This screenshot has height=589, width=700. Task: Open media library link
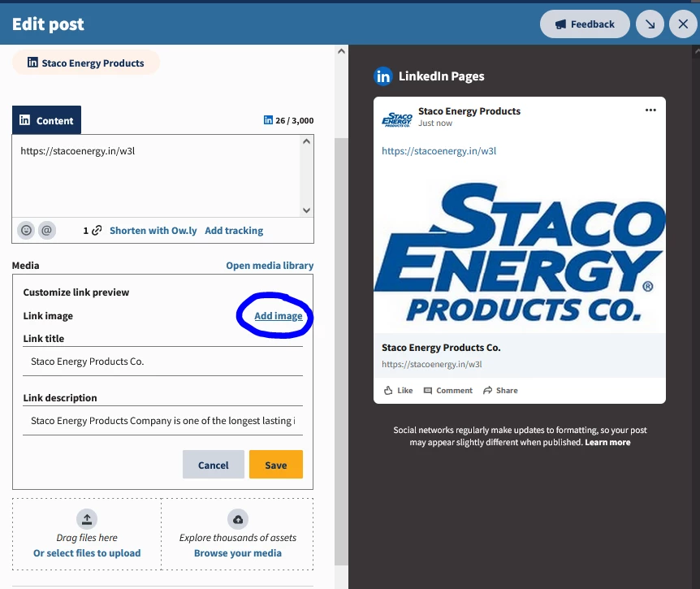pyautogui.click(x=270, y=265)
